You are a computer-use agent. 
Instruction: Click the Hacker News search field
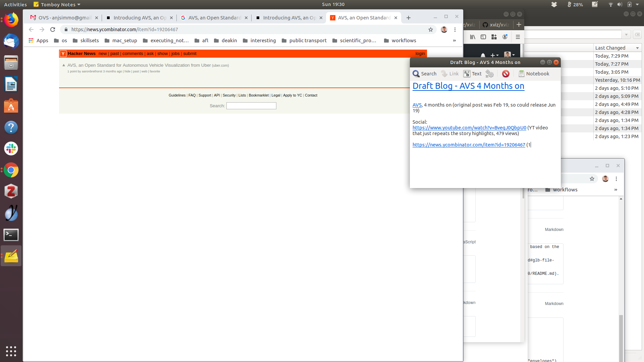click(251, 106)
